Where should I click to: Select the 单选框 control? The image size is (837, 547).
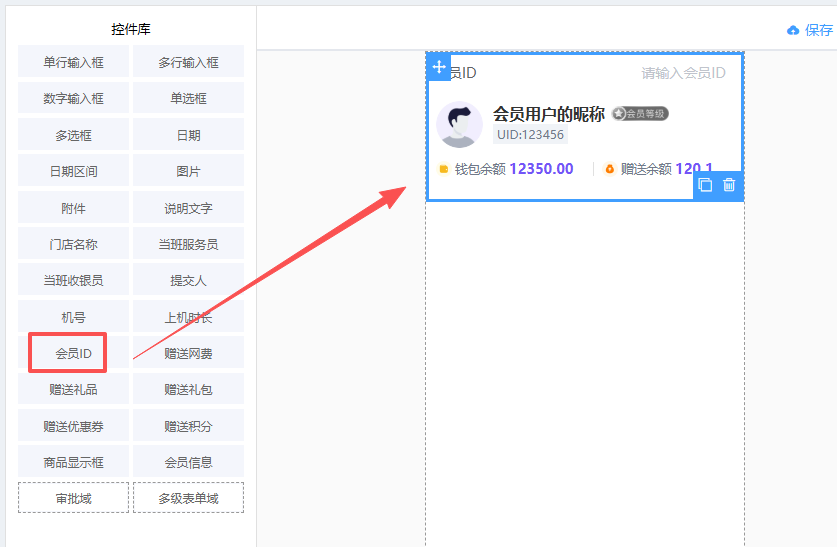coord(188,98)
